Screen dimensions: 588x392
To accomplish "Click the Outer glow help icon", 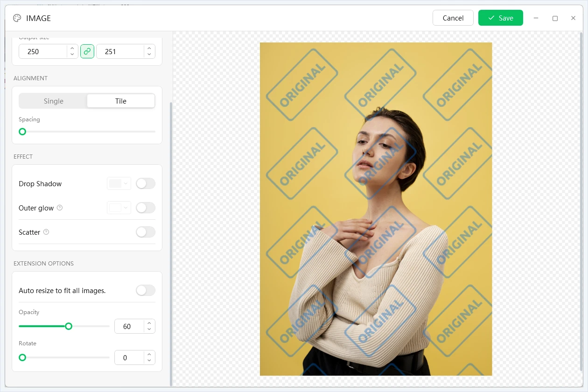I will coord(60,208).
